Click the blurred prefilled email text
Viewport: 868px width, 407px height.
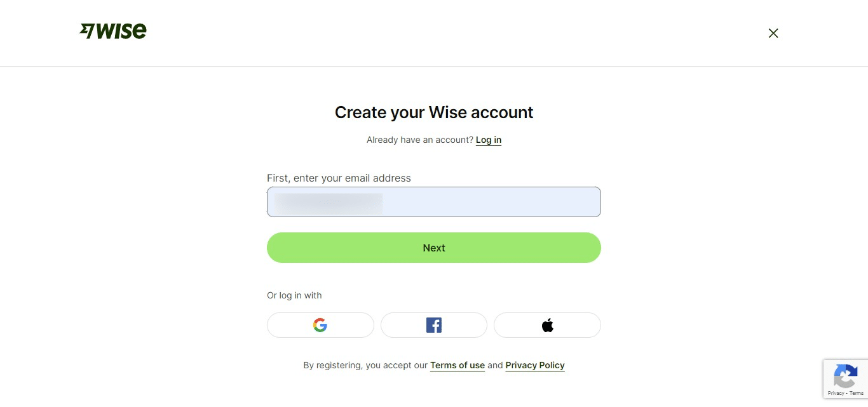pos(327,202)
